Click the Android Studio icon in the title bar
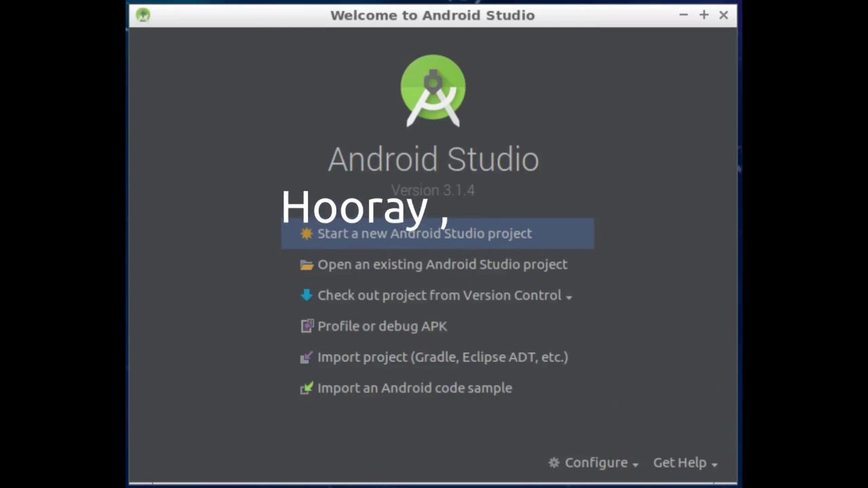Viewport: 868px width, 488px height. tap(142, 15)
